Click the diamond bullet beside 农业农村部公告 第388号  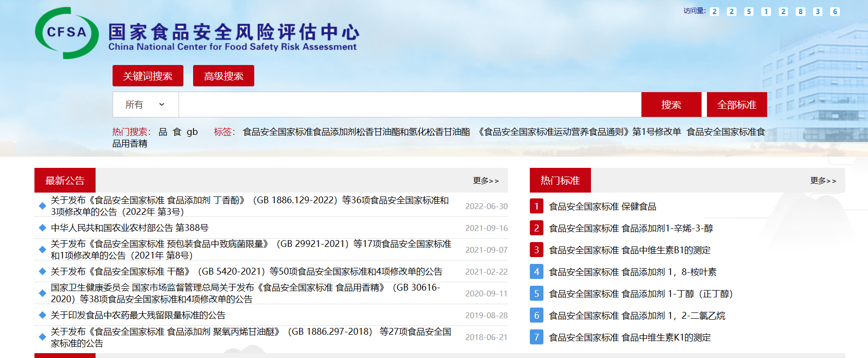pyautogui.click(x=43, y=228)
